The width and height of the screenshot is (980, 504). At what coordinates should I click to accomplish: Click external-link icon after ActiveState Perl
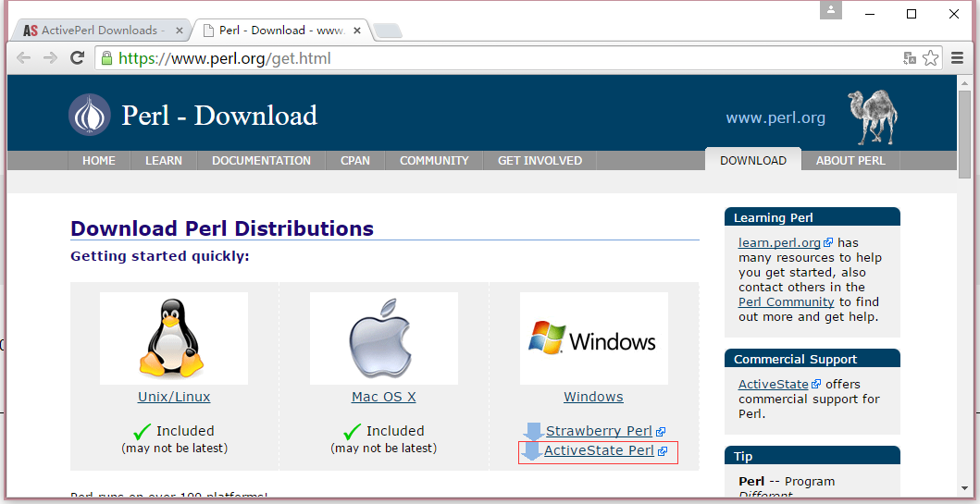[663, 451]
